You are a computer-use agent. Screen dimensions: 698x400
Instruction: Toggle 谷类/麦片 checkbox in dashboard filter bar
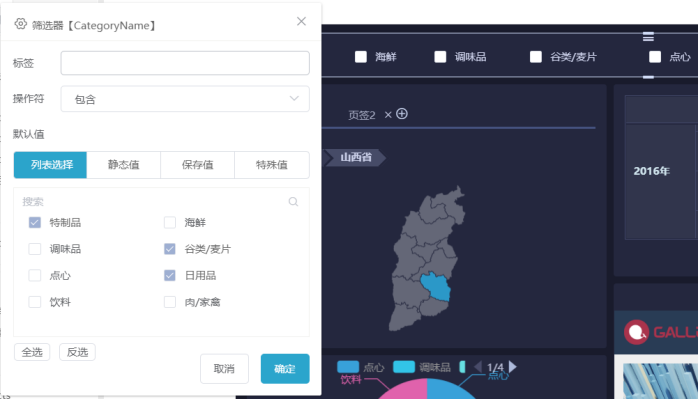536,57
